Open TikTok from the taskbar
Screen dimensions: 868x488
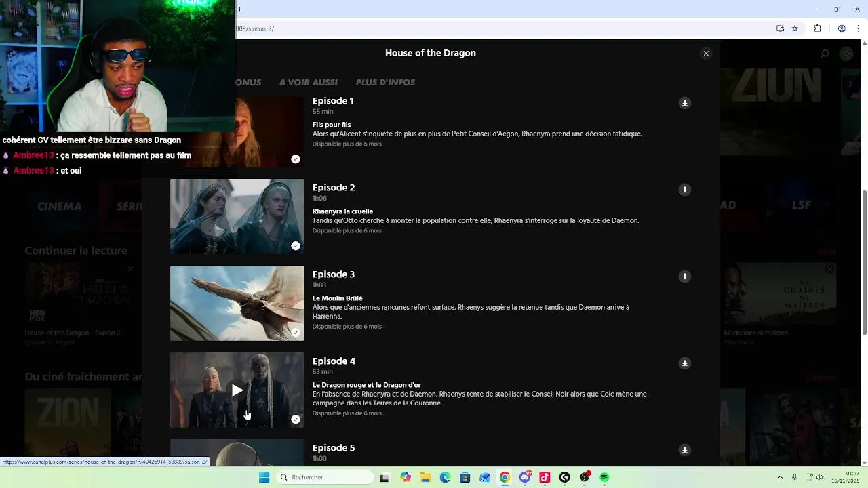pos(545,477)
